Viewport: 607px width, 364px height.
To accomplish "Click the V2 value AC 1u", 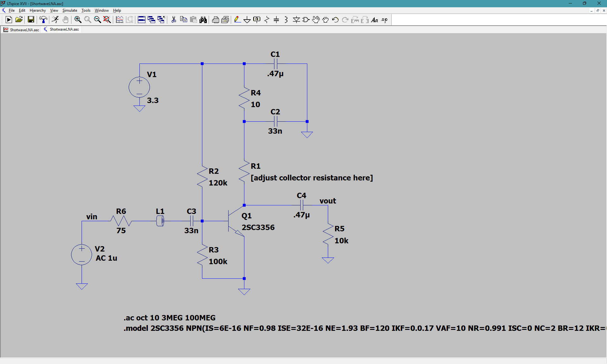I will [x=106, y=258].
